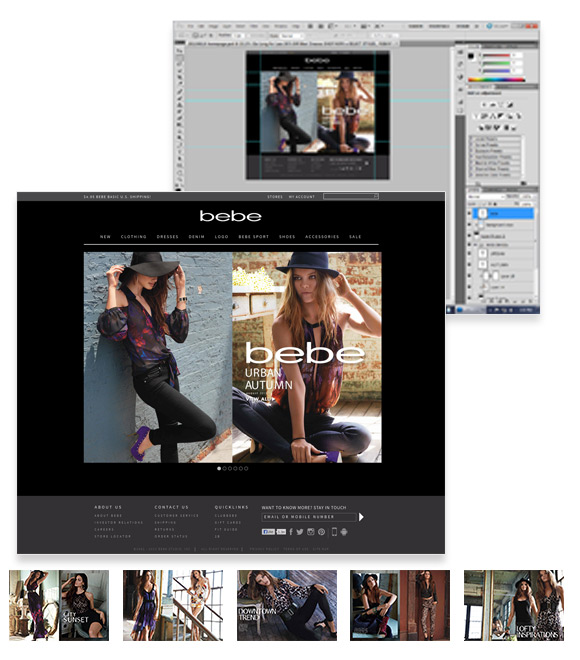Open the LOFTY INSPIRATIONS thumbnail
The height and width of the screenshot is (660, 580).
[513, 606]
